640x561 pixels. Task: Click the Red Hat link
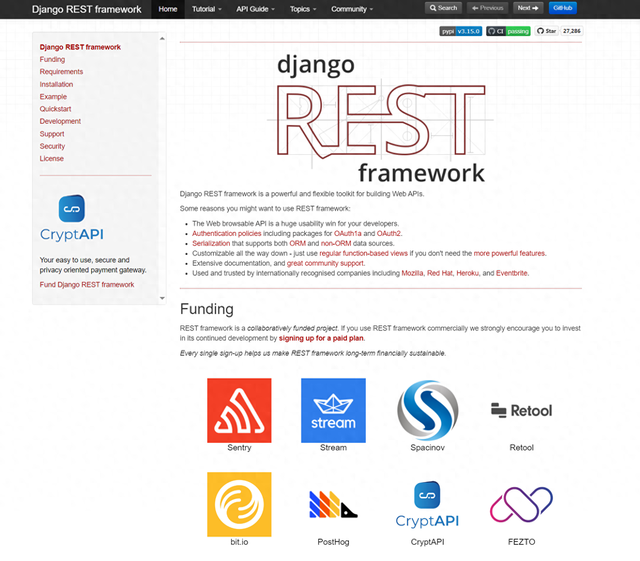(x=440, y=273)
